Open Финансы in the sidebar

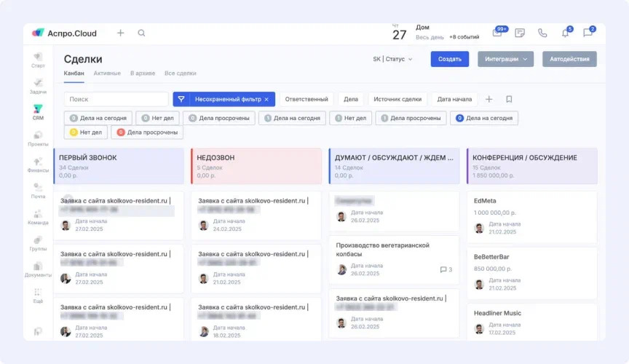[38, 165]
